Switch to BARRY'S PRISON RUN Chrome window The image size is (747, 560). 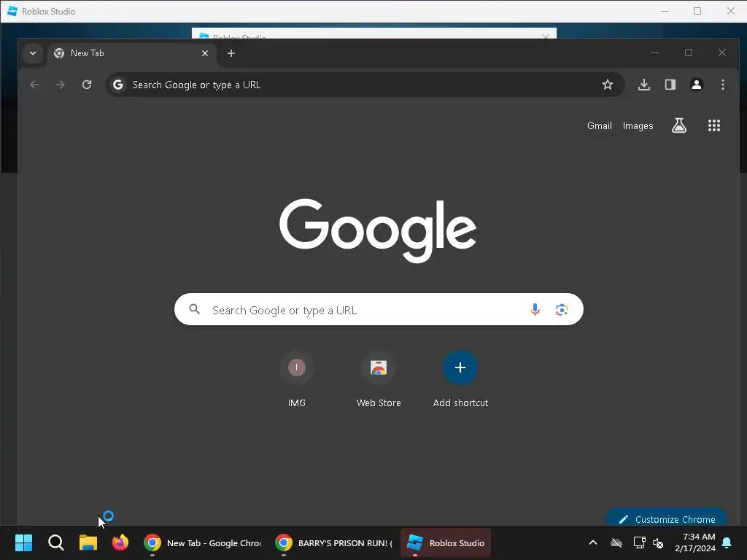click(333, 542)
